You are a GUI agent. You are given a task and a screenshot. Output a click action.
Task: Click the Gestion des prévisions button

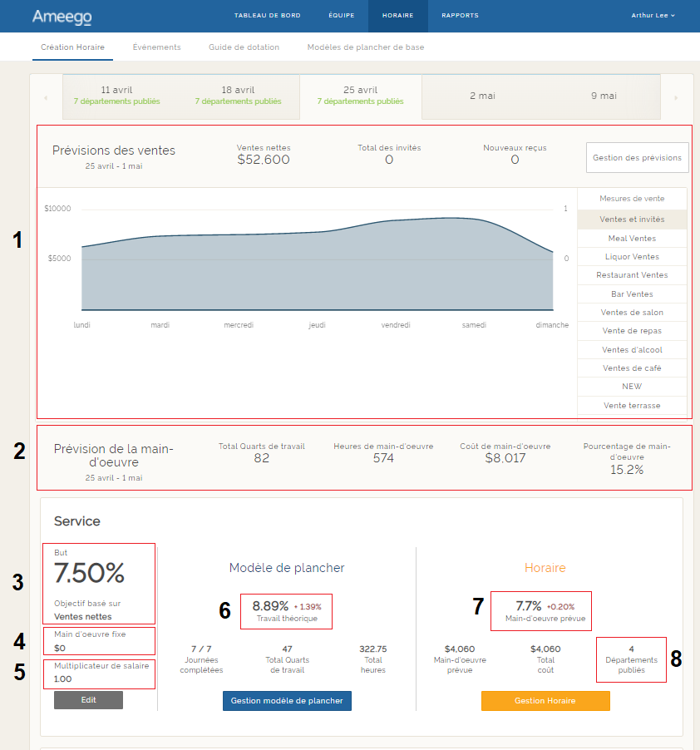point(637,157)
